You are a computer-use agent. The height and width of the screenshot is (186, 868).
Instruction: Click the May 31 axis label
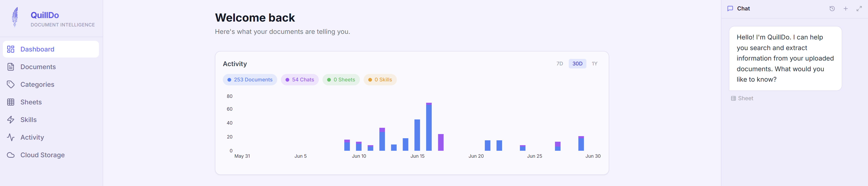click(242, 156)
